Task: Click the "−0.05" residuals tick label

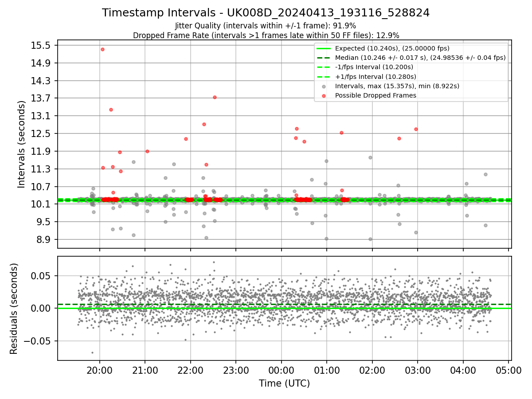Action: (38, 341)
